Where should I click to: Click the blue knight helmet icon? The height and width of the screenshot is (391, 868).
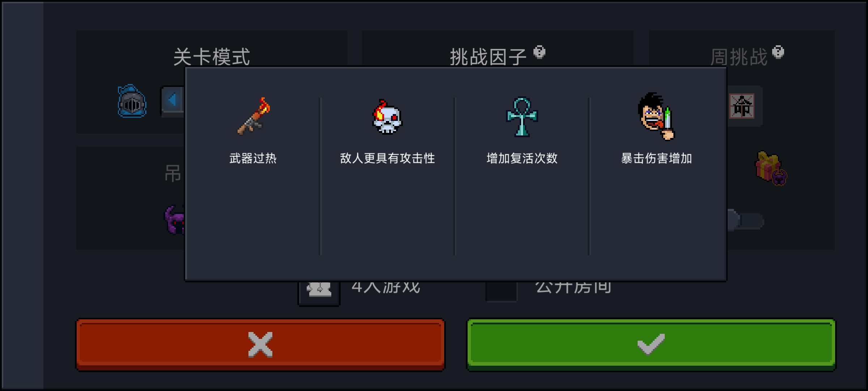coord(132,101)
